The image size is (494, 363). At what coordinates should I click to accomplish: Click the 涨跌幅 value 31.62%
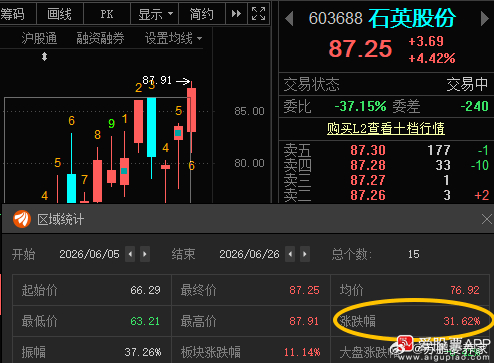[x=462, y=321]
